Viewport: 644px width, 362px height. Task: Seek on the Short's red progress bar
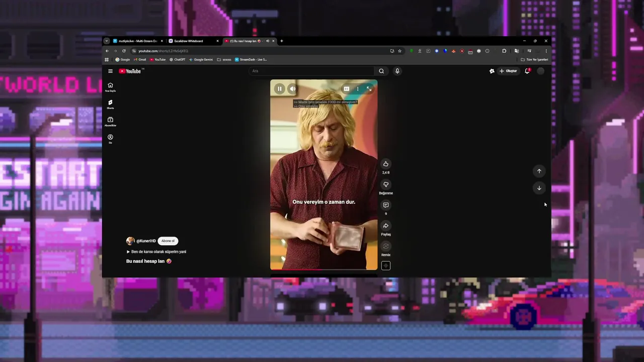coord(324,269)
